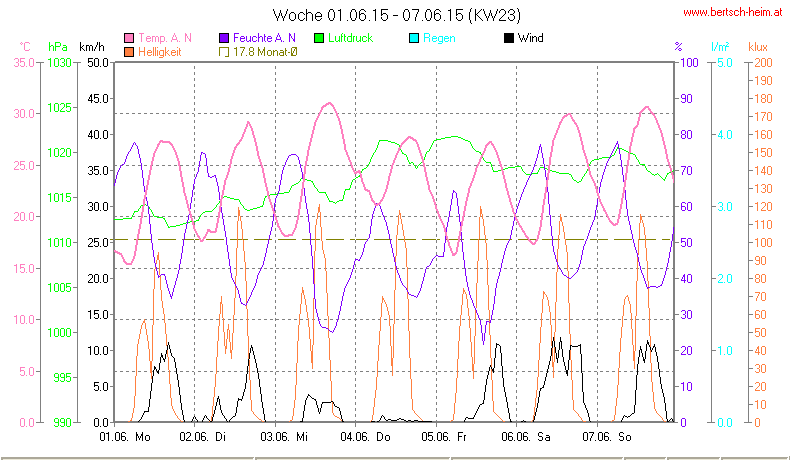The width and height of the screenshot is (790, 460).
Task: Click the °C axis unit label
Action: (25, 47)
